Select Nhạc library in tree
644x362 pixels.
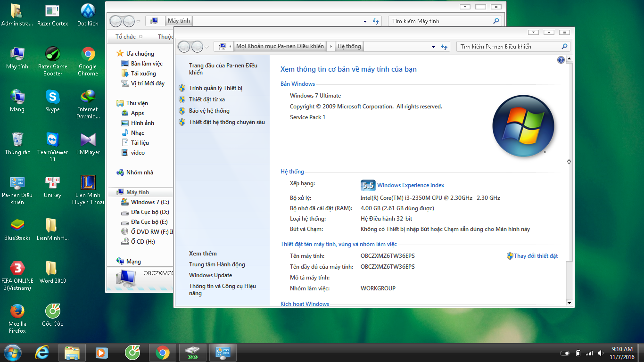point(138,133)
